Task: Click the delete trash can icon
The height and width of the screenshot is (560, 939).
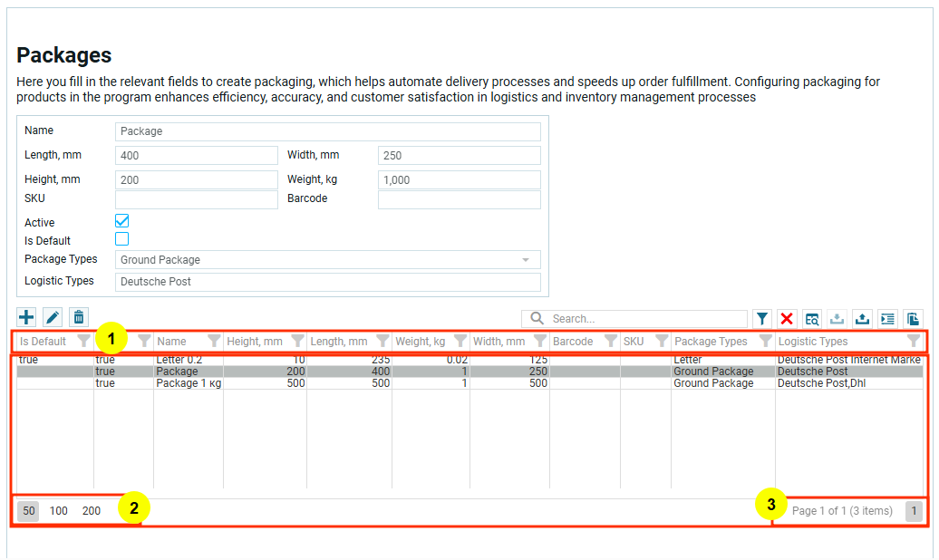Action: coord(79,317)
